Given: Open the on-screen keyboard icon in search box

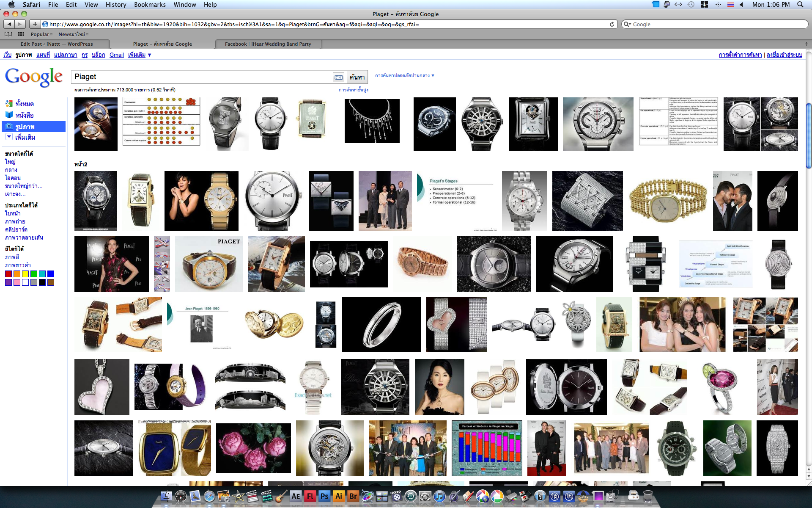Looking at the screenshot, I should [338, 77].
